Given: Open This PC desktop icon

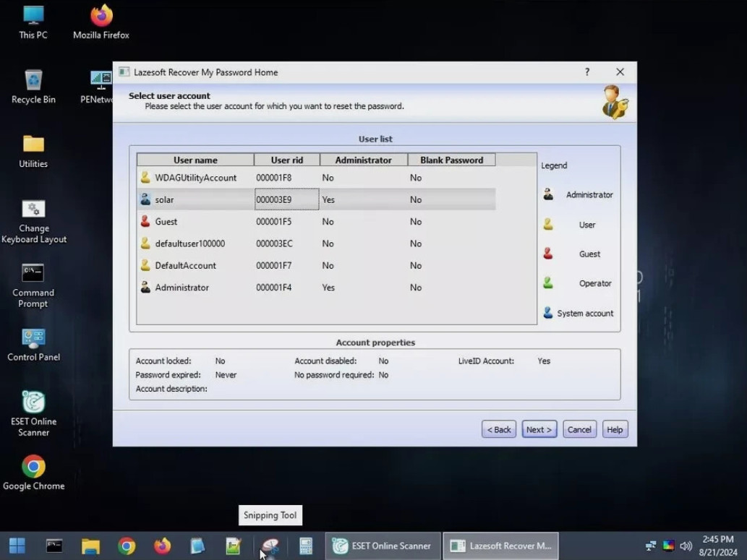Looking at the screenshot, I should [x=33, y=22].
